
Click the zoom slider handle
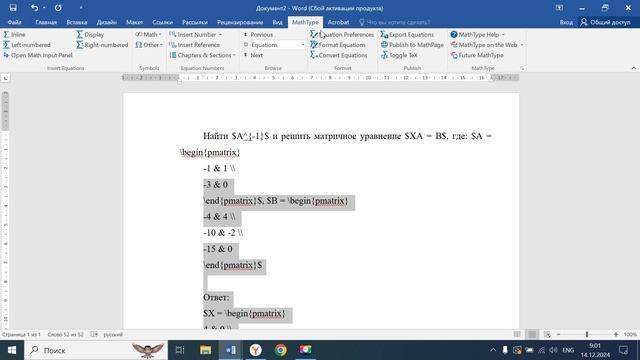pos(587,334)
